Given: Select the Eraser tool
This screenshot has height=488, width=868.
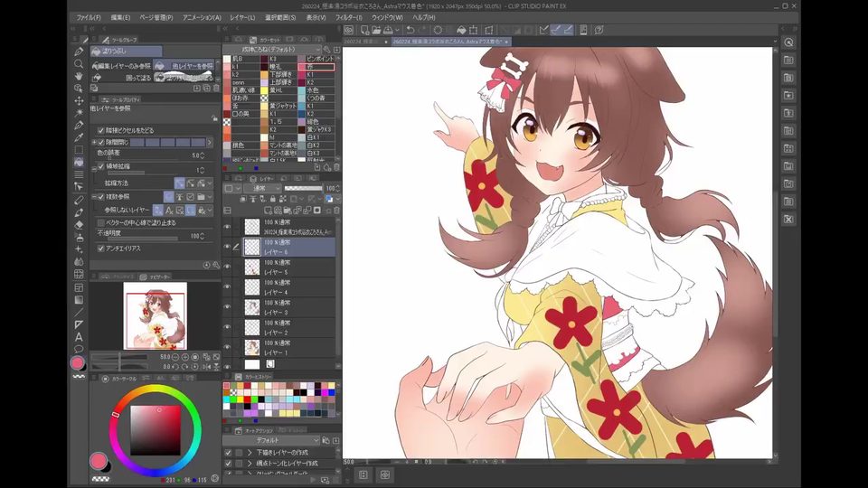Looking at the screenshot, I should click(80, 225).
